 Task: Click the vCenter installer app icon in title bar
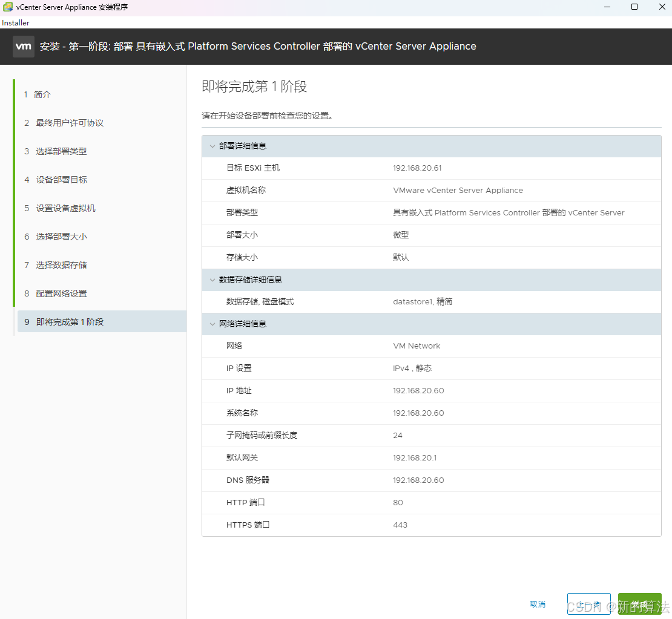[8, 7]
